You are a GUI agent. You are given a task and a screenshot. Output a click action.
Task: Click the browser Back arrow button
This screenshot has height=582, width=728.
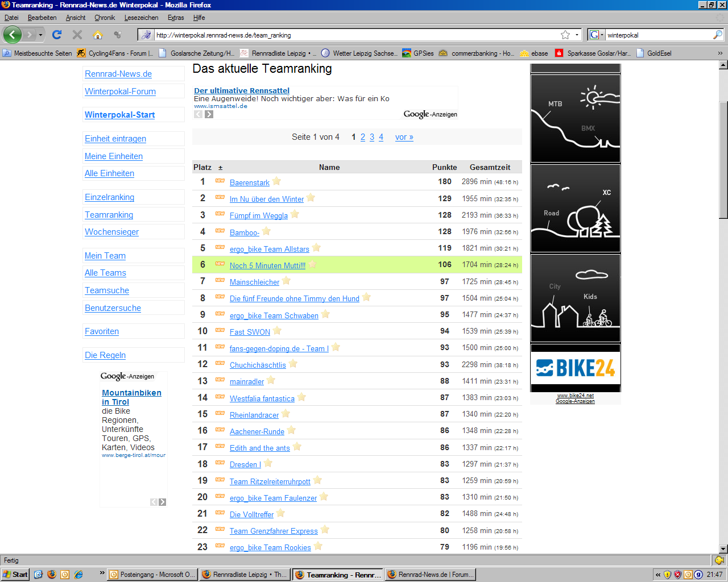pos(13,35)
